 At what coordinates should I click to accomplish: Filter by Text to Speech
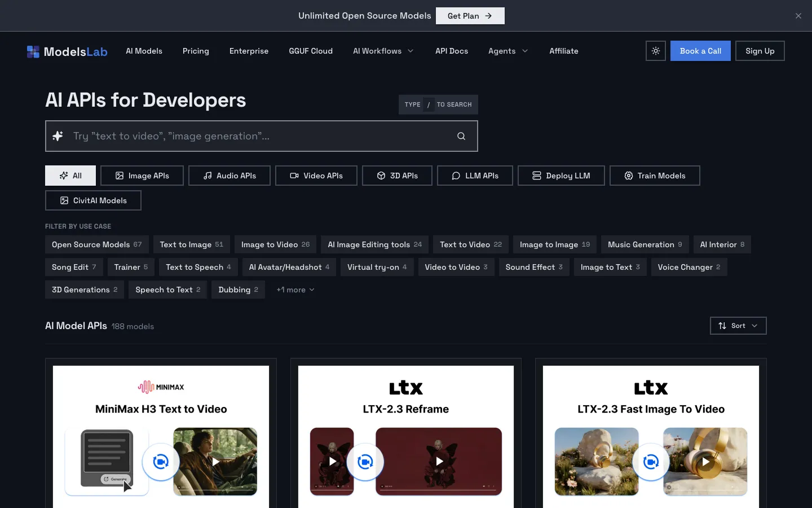(198, 267)
